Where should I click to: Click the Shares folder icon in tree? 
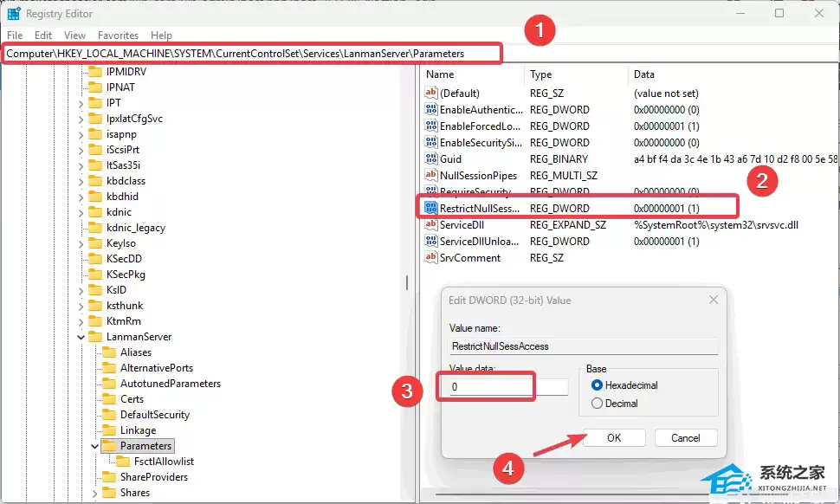109,493
